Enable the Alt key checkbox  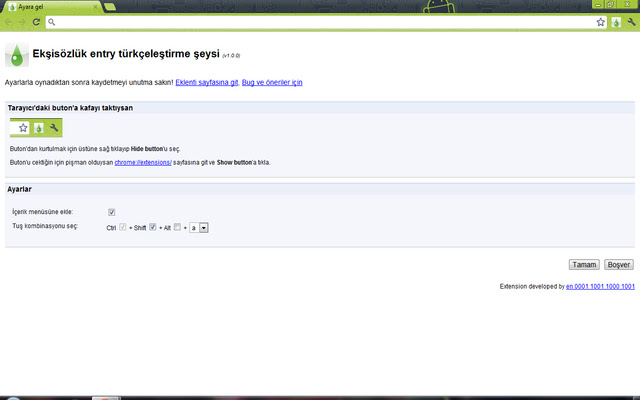(178, 227)
